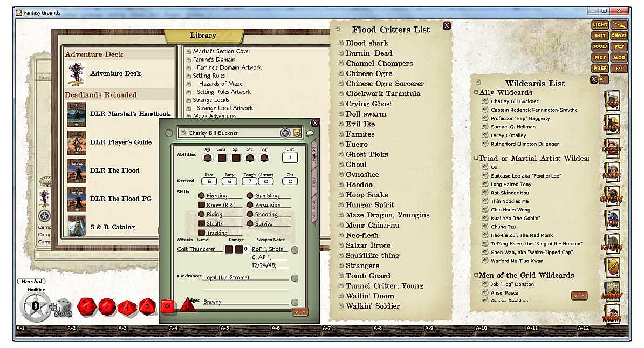The height and width of the screenshot is (348, 644).
Task: Click the INIT button
Action: (600, 36)
